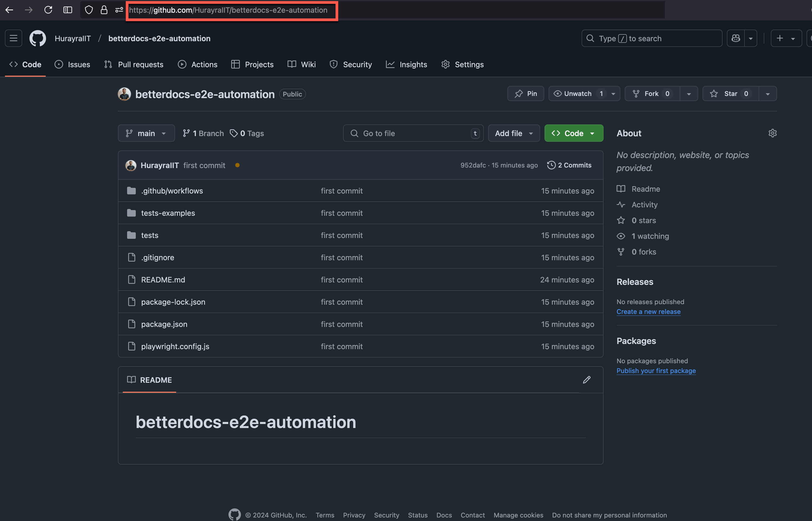Open the Actions tab
This screenshot has width=812, height=521.
(198, 64)
